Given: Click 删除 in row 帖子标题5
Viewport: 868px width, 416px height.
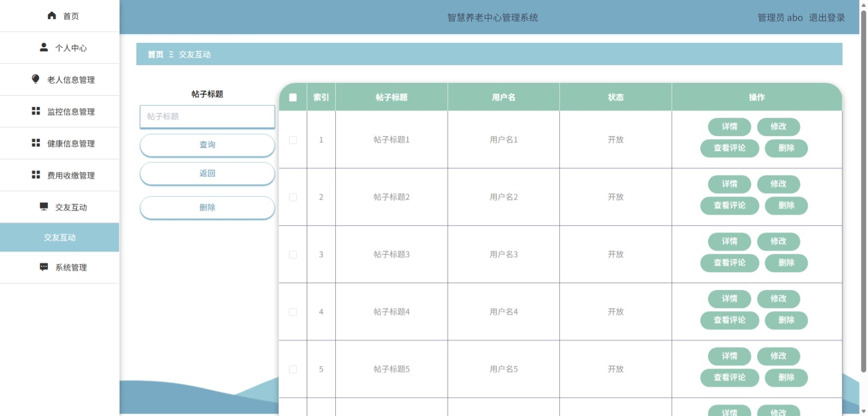Looking at the screenshot, I should pos(786,378).
